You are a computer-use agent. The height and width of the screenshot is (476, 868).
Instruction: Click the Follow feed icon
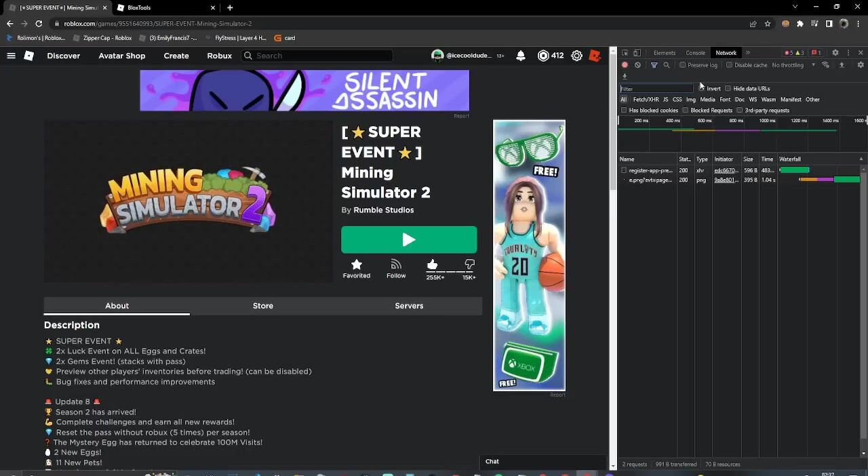point(396,264)
